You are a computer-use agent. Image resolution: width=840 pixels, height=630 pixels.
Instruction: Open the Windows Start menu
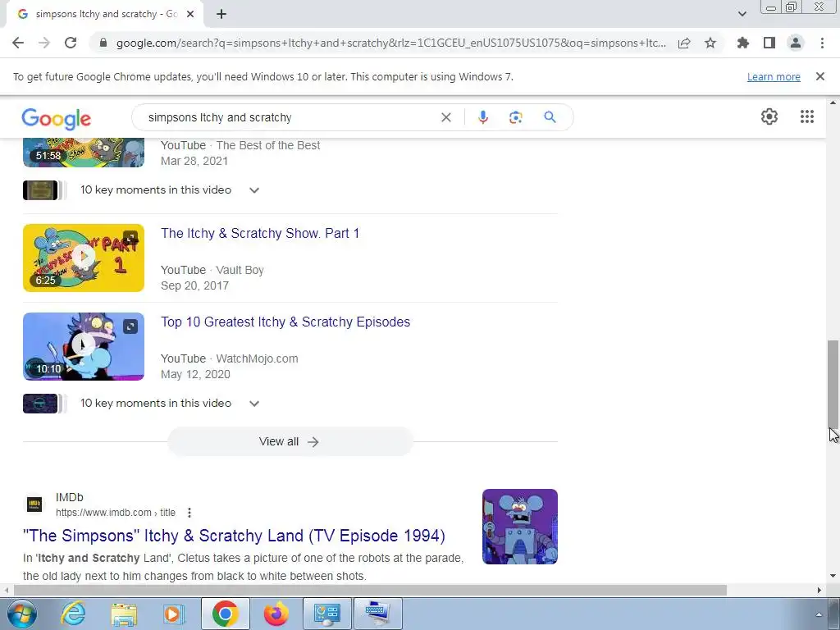coord(22,614)
